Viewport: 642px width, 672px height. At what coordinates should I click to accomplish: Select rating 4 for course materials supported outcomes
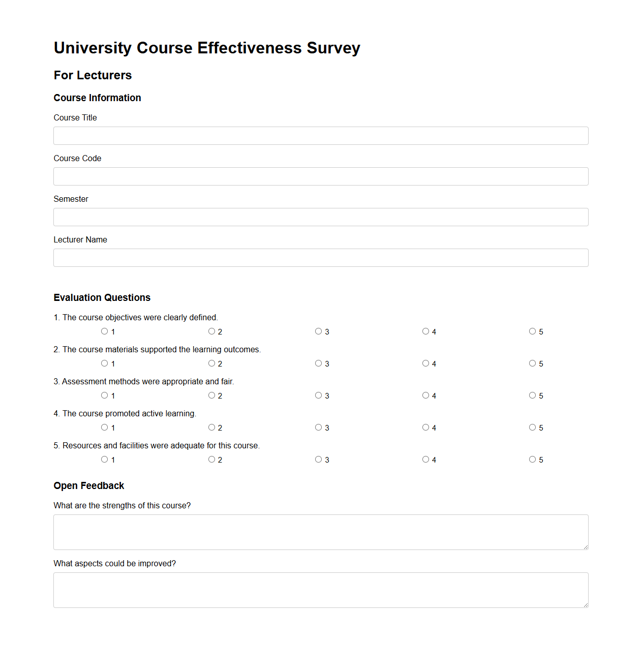click(x=425, y=363)
